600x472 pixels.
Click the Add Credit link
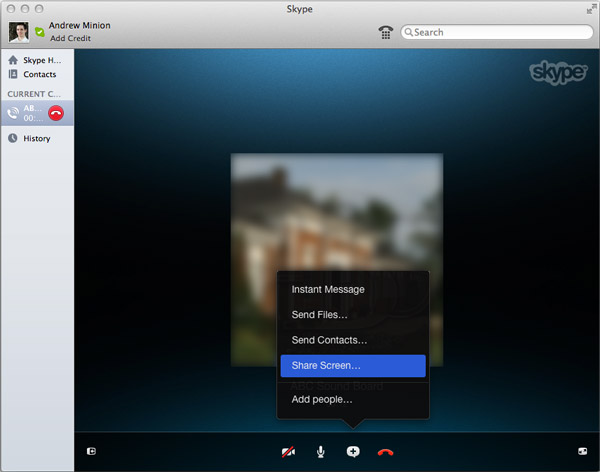[x=70, y=38]
